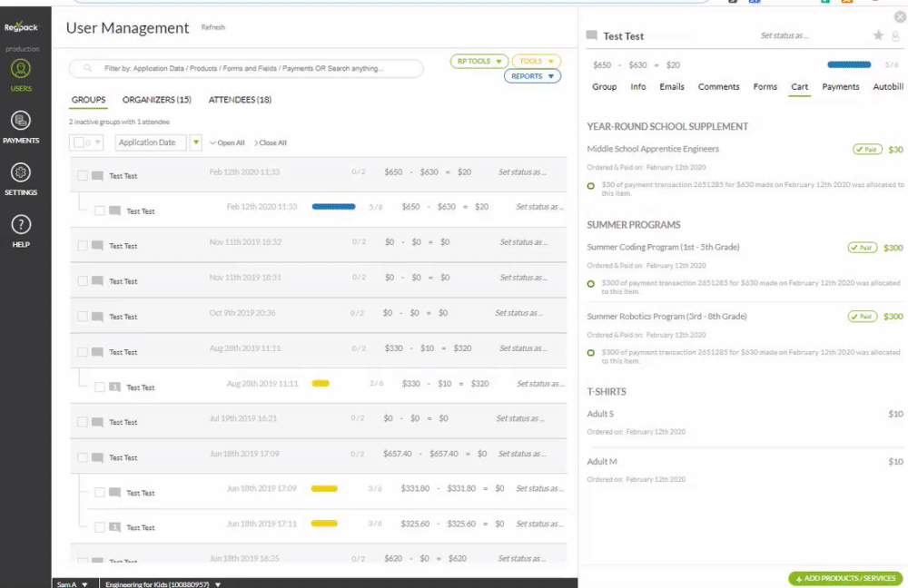Star the Test Test user in detail panel
Viewport: 908px width, 588px height.
[878, 35]
